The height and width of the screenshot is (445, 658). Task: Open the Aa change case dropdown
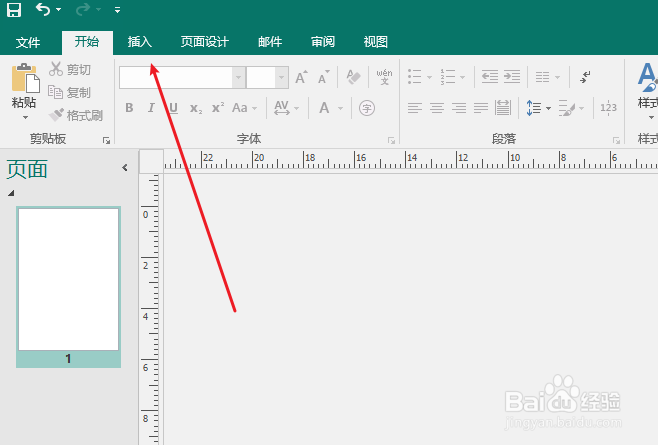point(244,108)
